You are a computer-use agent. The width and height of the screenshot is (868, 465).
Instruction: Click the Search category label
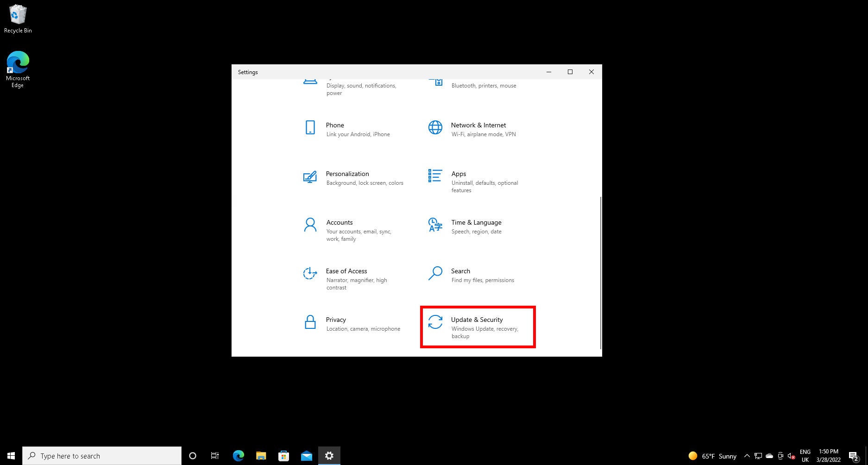(x=460, y=271)
